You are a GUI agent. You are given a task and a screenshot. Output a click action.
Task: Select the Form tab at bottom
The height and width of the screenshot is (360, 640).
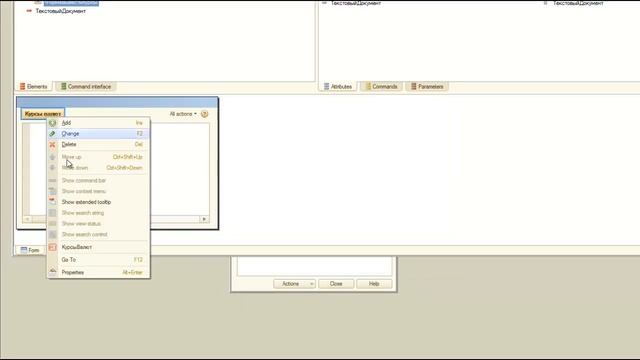tap(30, 250)
